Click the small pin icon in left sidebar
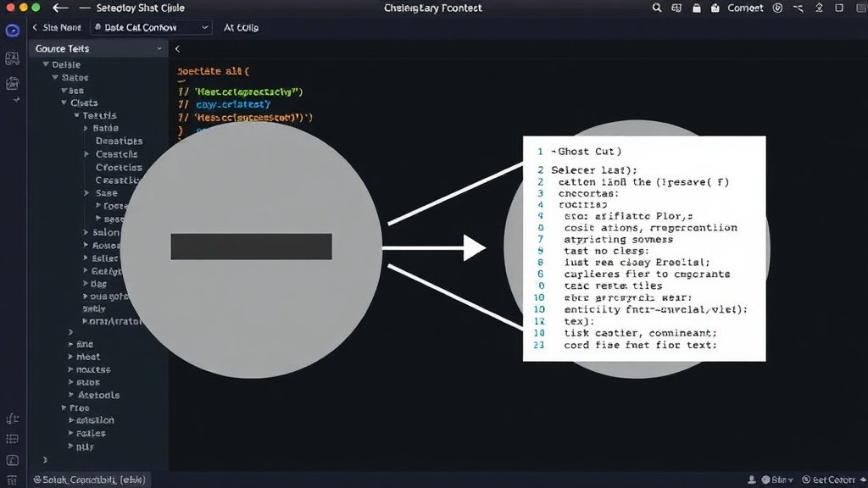 tap(17, 100)
